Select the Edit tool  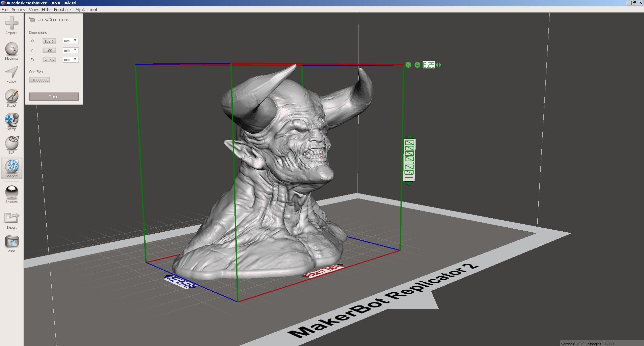click(11, 143)
